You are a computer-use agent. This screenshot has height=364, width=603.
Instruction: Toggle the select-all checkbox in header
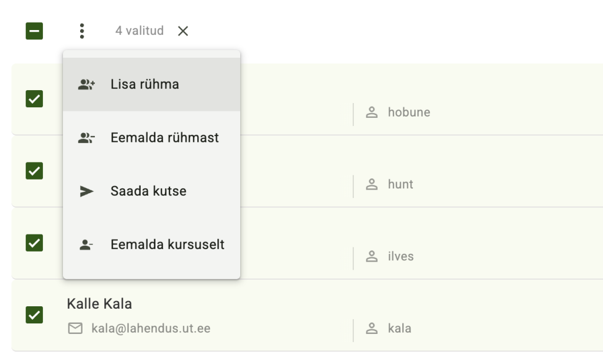coord(35,31)
